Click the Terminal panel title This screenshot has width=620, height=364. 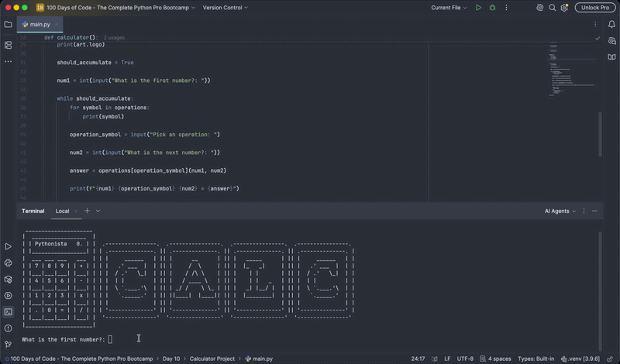click(33, 211)
